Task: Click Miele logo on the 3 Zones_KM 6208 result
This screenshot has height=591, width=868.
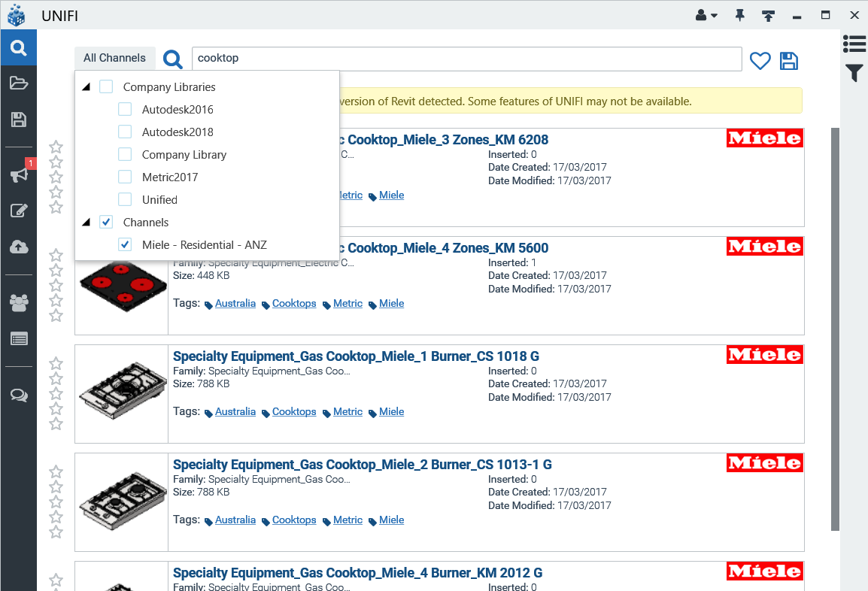Action: (764, 138)
